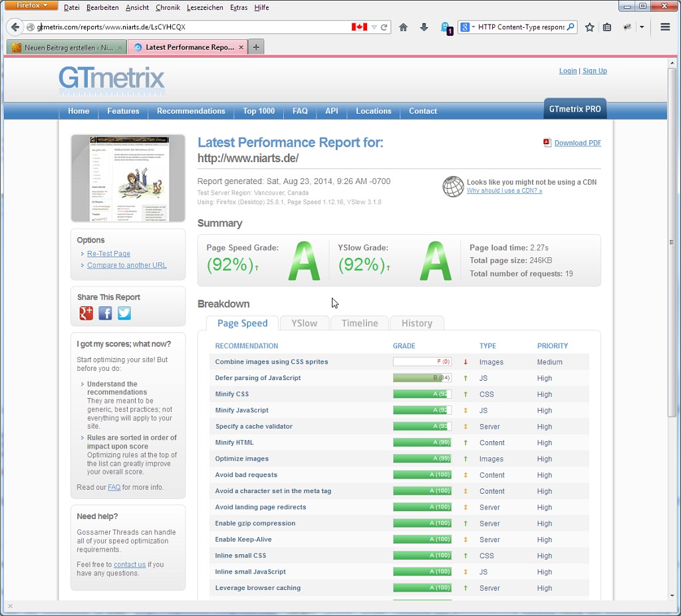Click the Sign Up link
This screenshot has height=616, width=681.
tap(595, 70)
